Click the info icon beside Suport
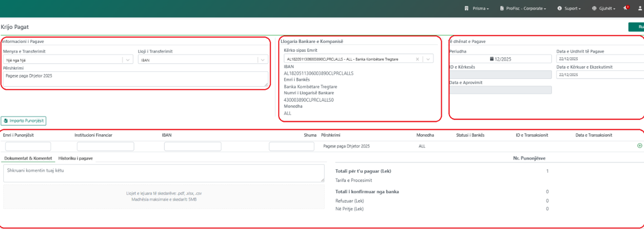Image resolution: width=644 pixels, height=229 pixels. tap(559, 8)
